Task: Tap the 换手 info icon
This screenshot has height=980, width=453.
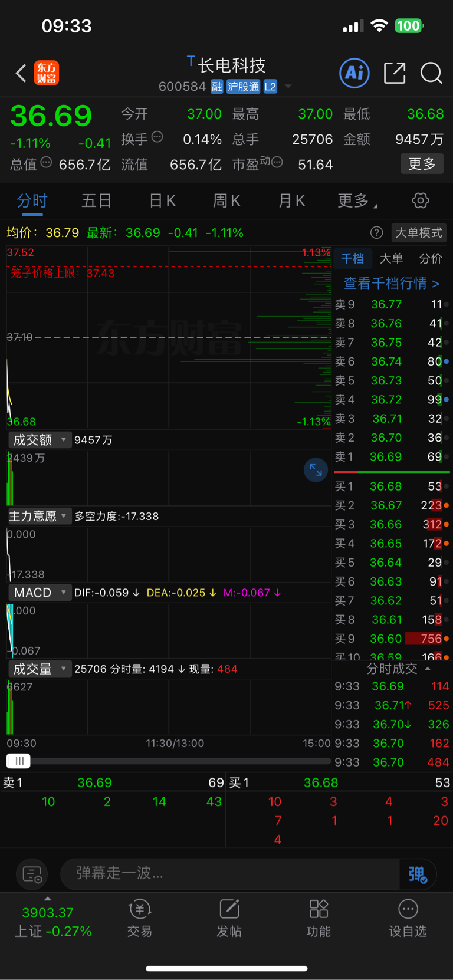Action: coord(157,137)
